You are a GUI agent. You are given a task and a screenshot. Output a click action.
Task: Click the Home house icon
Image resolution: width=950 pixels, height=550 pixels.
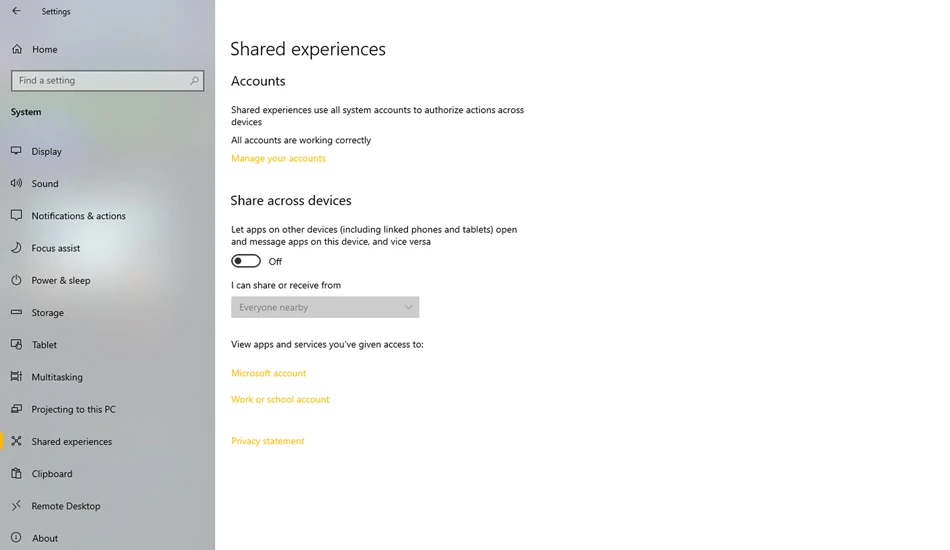pos(17,49)
